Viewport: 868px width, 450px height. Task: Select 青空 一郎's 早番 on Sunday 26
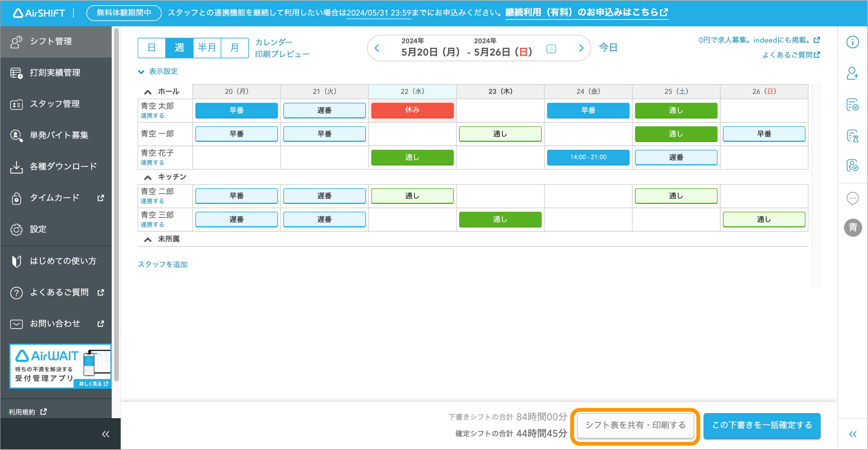pyautogui.click(x=764, y=134)
